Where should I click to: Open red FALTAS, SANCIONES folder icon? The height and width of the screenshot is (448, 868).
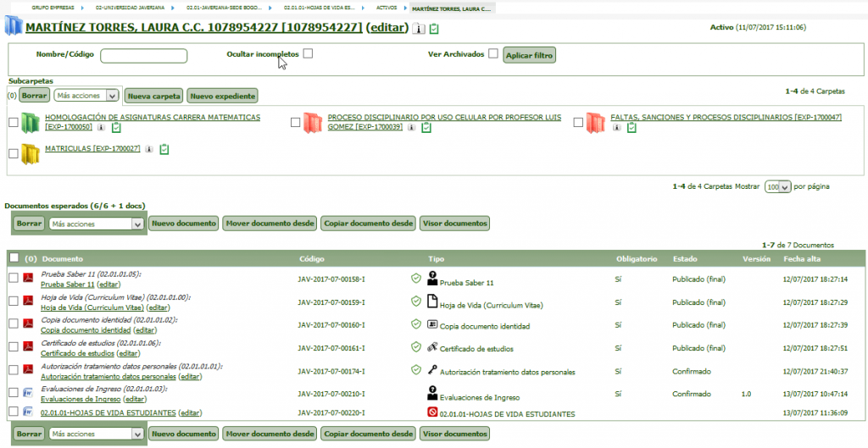pyautogui.click(x=596, y=123)
